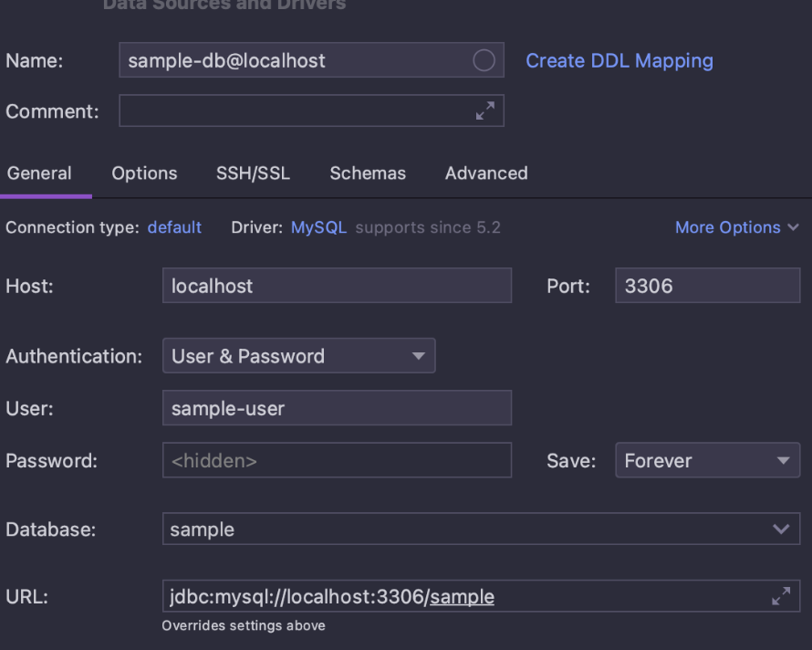Switch to the Options tab
Screen dimensions: 812x650
(144, 173)
